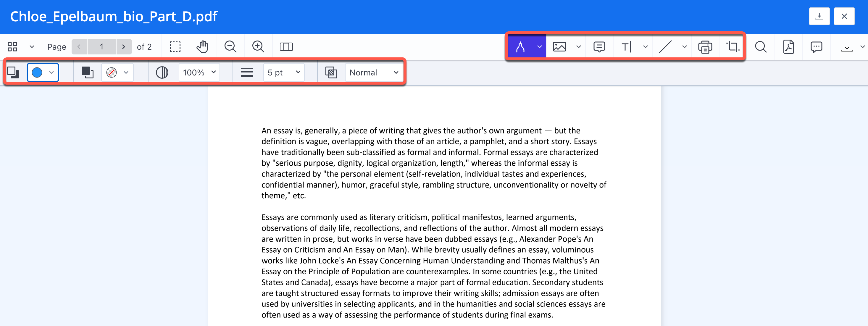The width and height of the screenshot is (868, 326).
Task: Expand the ink tool options arrow
Action: (539, 47)
